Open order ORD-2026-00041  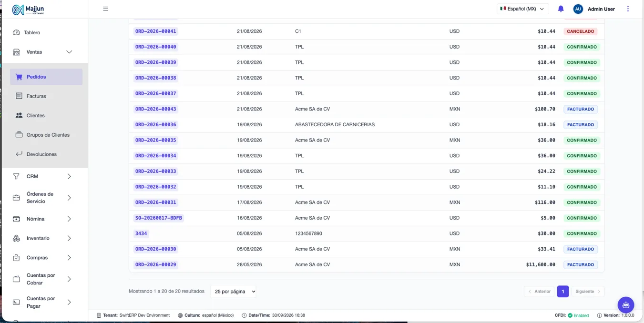tap(155, 31)
